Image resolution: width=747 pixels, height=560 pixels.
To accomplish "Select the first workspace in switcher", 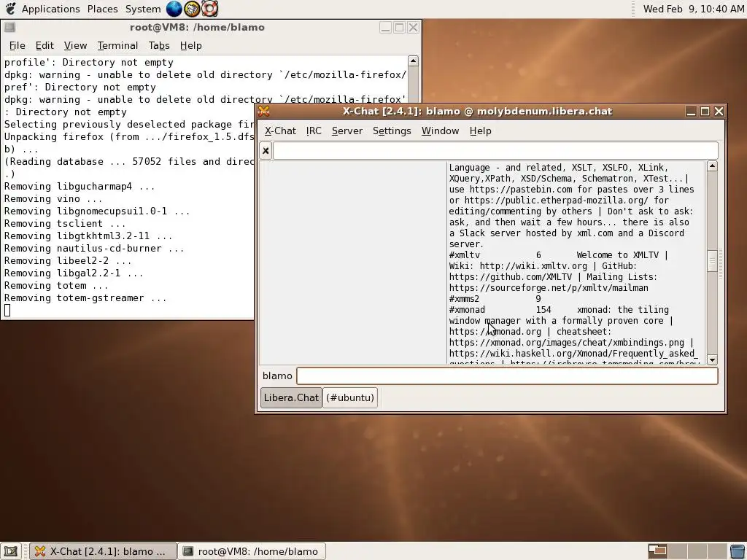I will [658, 551].
